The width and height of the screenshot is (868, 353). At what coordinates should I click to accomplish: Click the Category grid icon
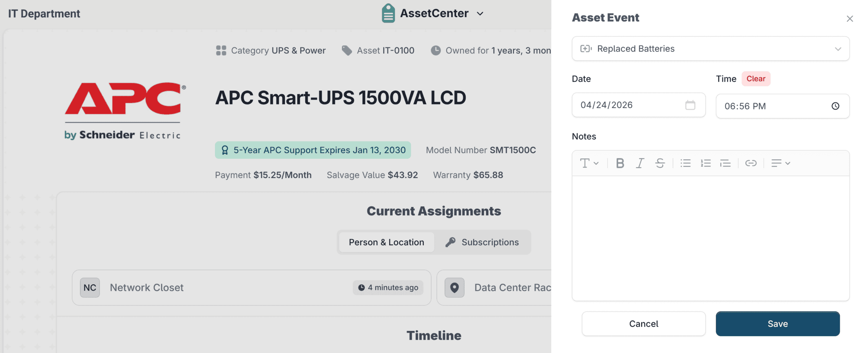[x=221, y=51]
